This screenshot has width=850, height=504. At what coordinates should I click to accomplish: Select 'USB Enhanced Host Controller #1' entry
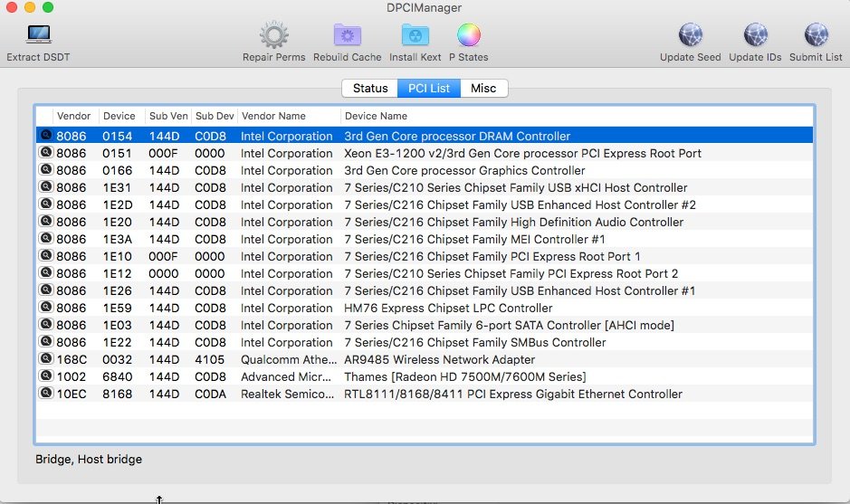click(520, 291)
